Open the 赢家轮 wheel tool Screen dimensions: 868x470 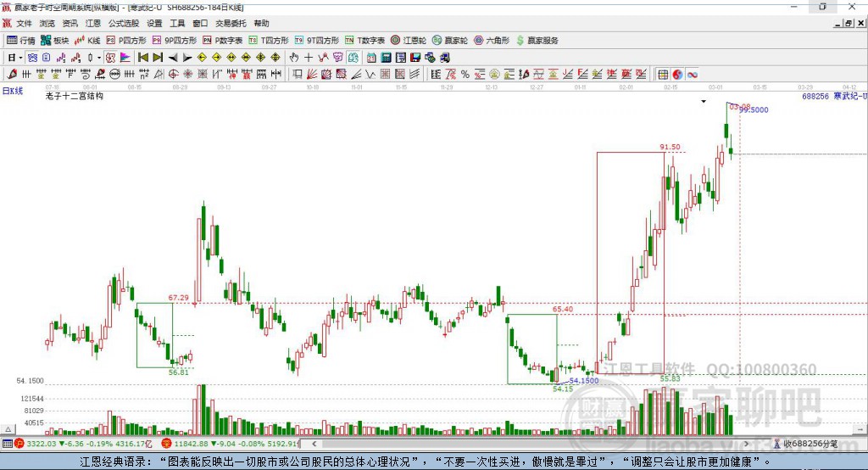450,41
